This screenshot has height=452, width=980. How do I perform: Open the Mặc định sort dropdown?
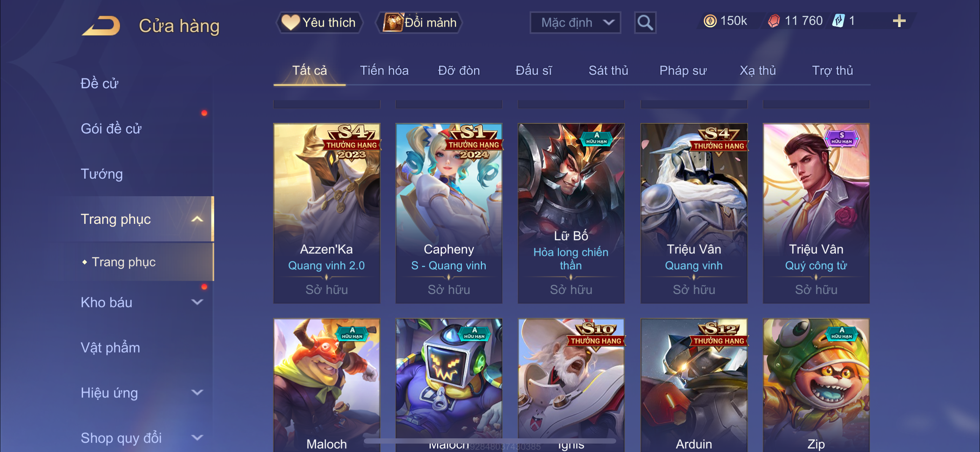575,23
